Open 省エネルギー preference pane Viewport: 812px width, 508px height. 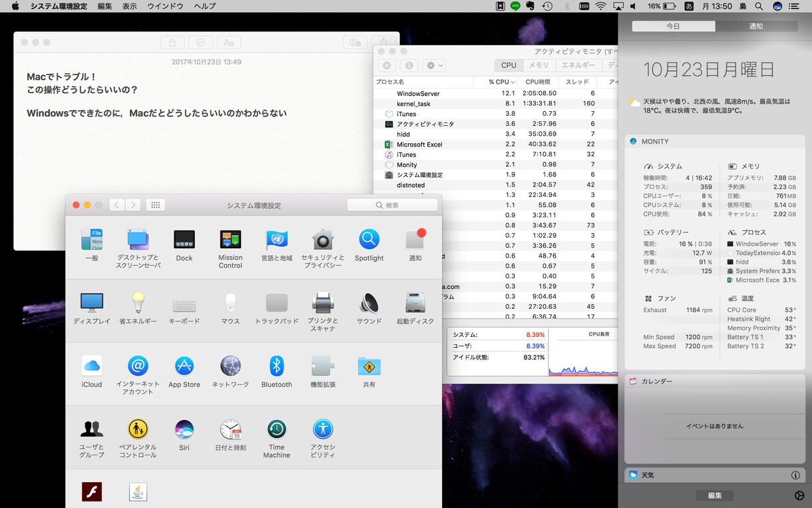pos(138,308)
